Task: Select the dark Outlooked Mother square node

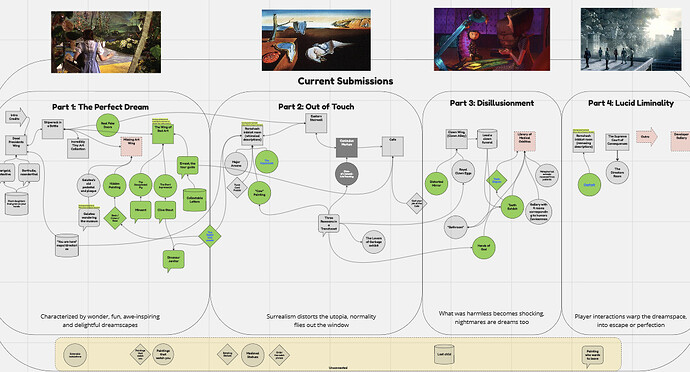Action: coord(347,147)
